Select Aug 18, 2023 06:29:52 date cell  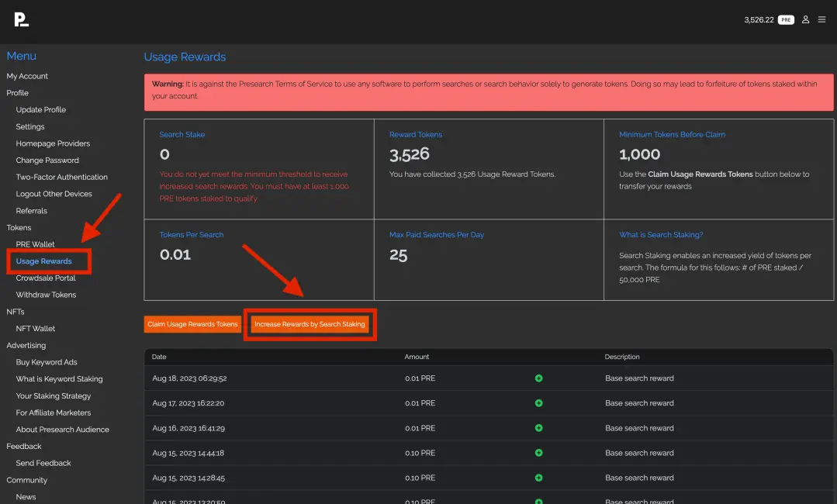pyautogui.click(x=189, y=378)
